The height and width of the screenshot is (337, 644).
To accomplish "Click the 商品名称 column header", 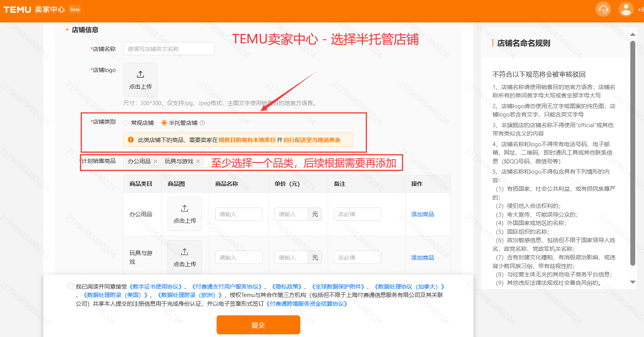I will click(x=226, y=184).
